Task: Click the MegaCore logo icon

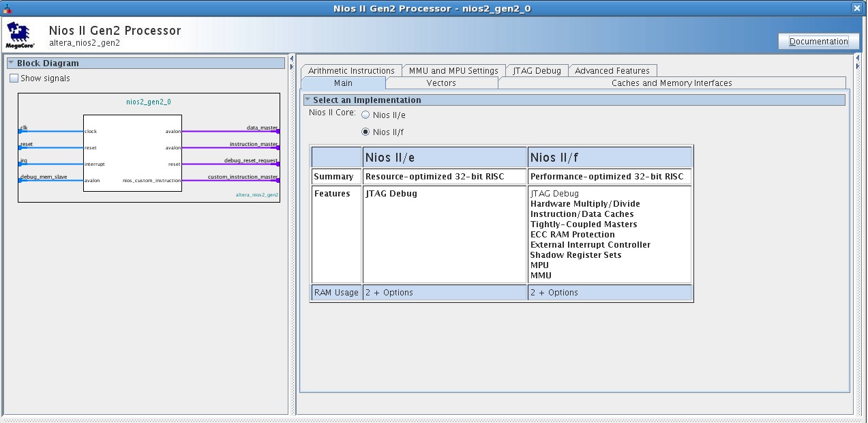Action: point(20,35)
